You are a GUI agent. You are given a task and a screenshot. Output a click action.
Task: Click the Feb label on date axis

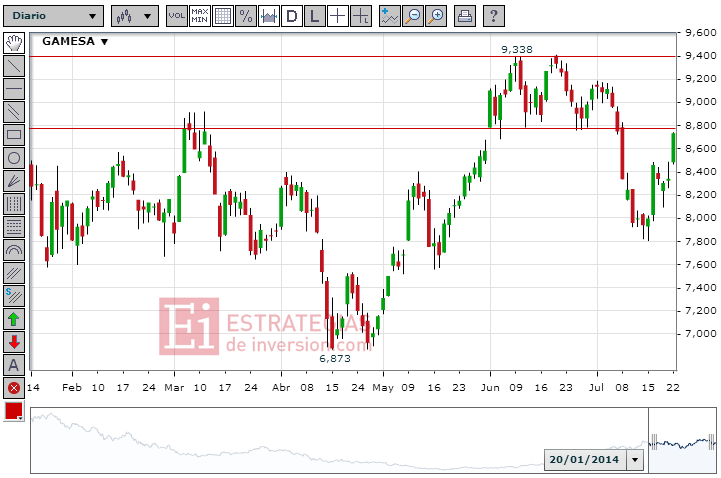tap(72, 387)
